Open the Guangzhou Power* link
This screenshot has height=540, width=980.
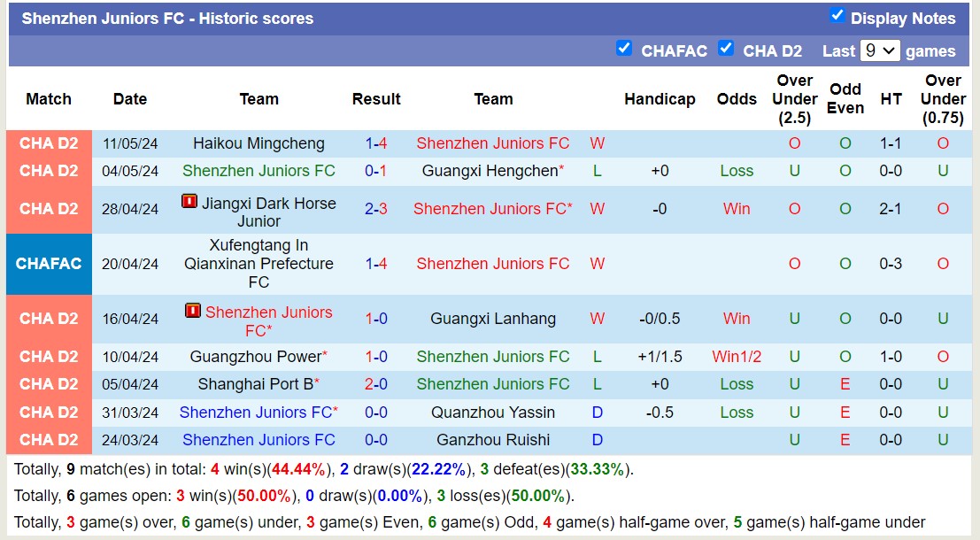click(259, 357)
